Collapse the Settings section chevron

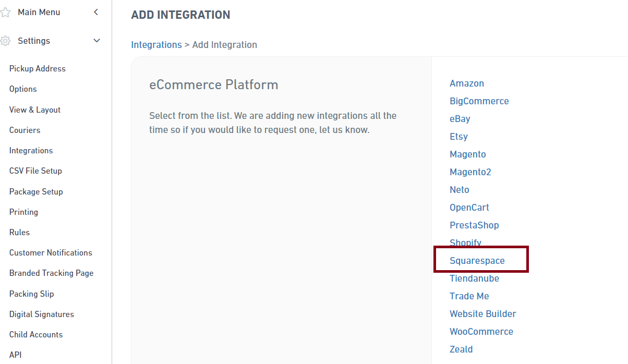pos(96,41)
